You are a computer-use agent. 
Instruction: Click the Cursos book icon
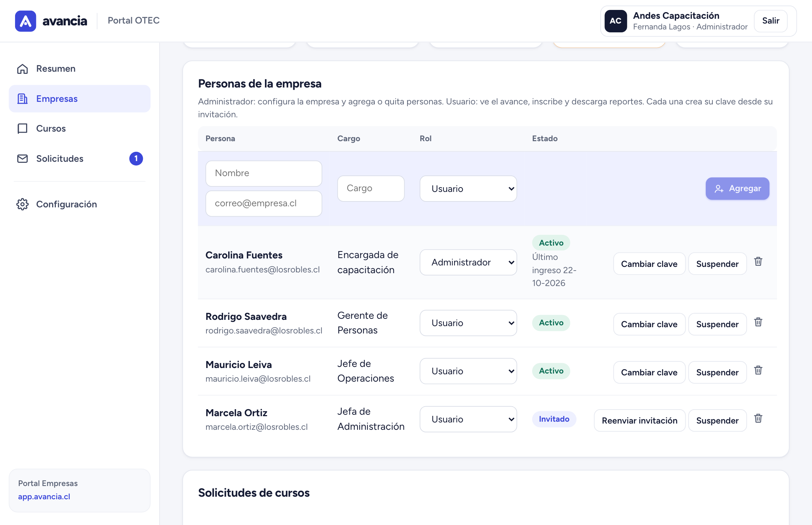pos(22,128)
